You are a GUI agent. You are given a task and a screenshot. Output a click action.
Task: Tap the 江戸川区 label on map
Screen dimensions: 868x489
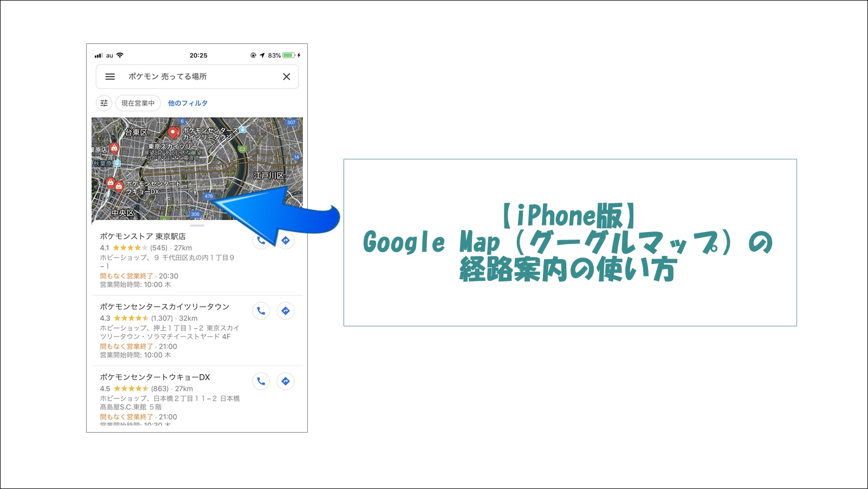[x=269, y=176]
